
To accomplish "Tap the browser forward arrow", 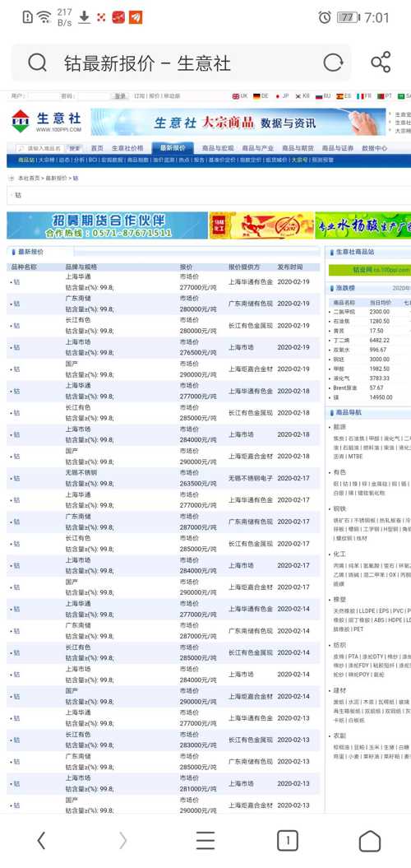I will (x=122, y=840).
